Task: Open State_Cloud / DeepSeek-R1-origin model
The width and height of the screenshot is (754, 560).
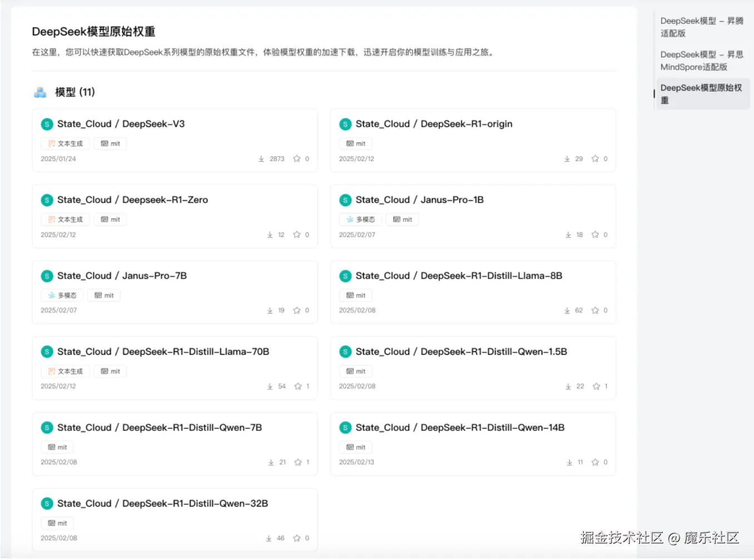Action: pos(473,140)
